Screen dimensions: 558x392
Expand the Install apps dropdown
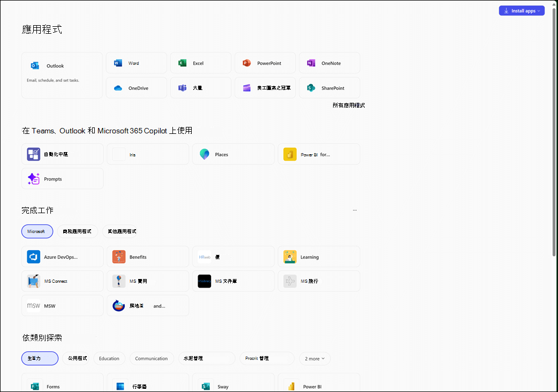(522, 11)
